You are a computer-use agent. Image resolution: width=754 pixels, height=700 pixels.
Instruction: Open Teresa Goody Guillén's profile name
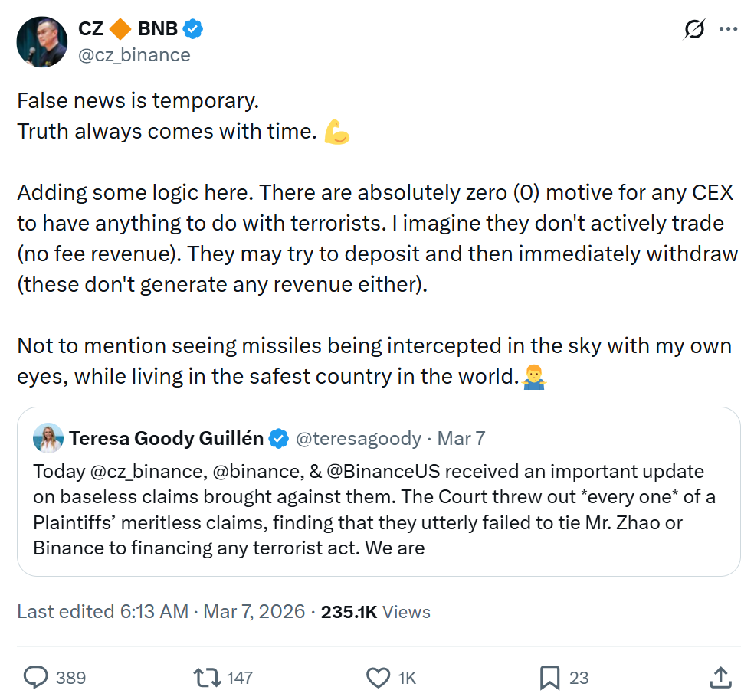click(x=166, y=438)
